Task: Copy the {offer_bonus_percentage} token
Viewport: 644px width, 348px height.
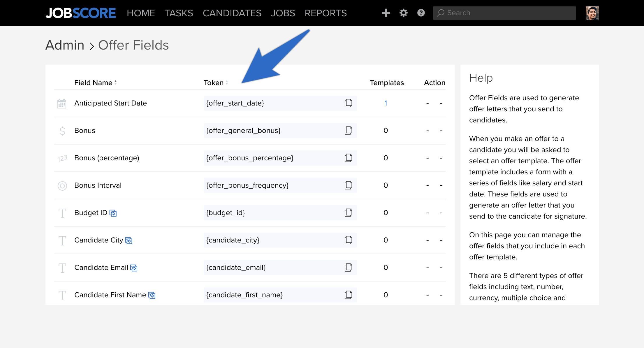Action: [348, 158]
